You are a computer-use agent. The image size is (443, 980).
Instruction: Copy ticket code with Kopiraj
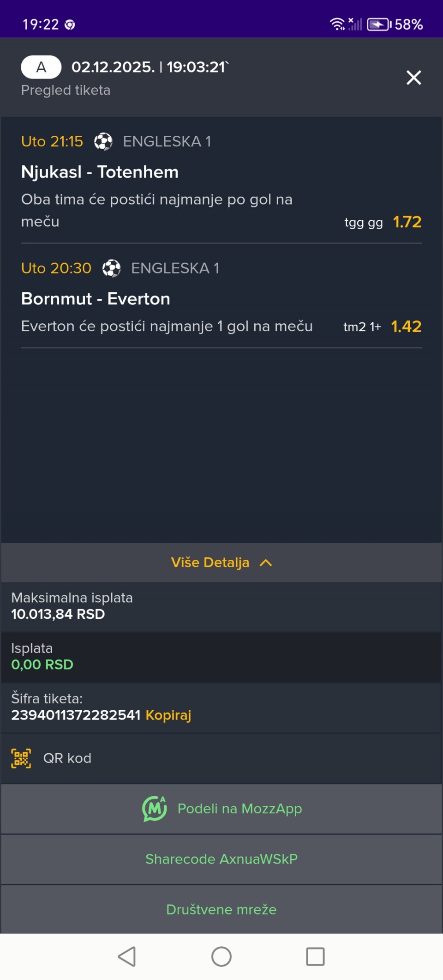(168, 715)
